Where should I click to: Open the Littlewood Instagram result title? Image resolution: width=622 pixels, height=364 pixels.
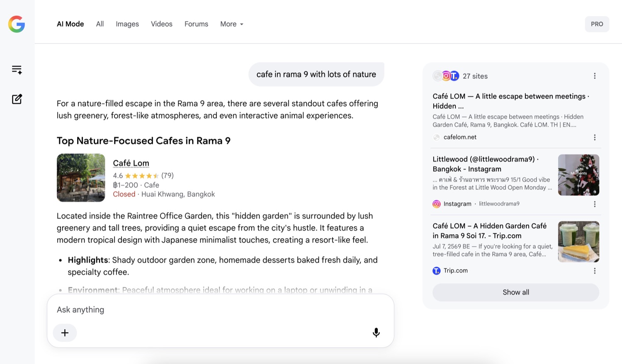[486, 164]
